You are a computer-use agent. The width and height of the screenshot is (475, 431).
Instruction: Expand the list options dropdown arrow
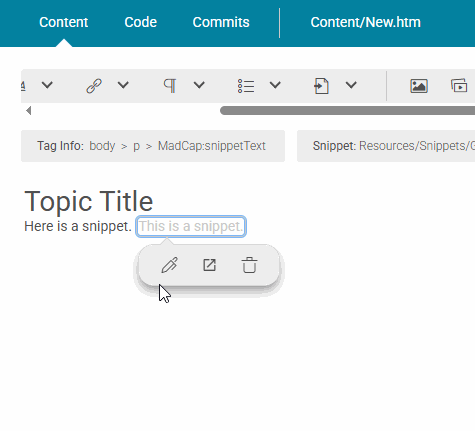(x=275, y=85)
